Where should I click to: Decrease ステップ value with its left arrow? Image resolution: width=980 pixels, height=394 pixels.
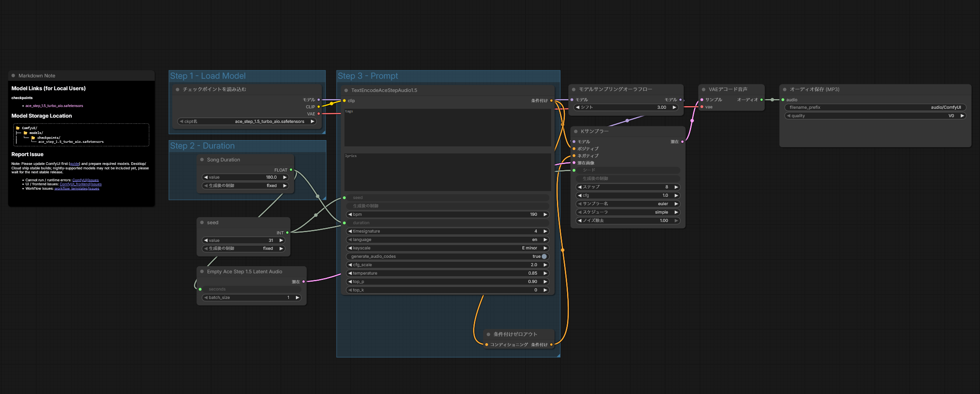579,187
